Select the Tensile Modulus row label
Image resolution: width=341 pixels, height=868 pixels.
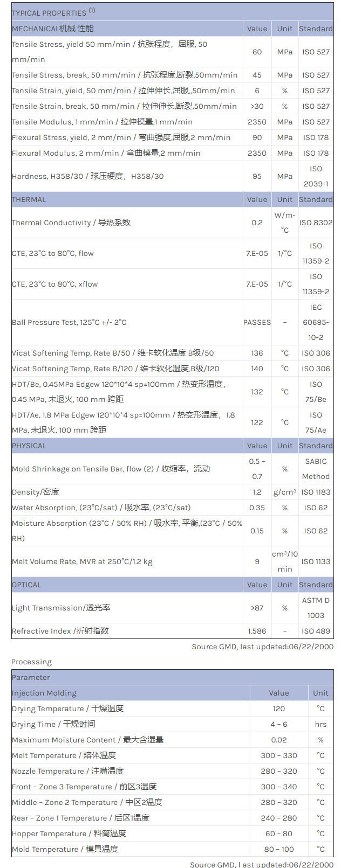pos(102,122)
